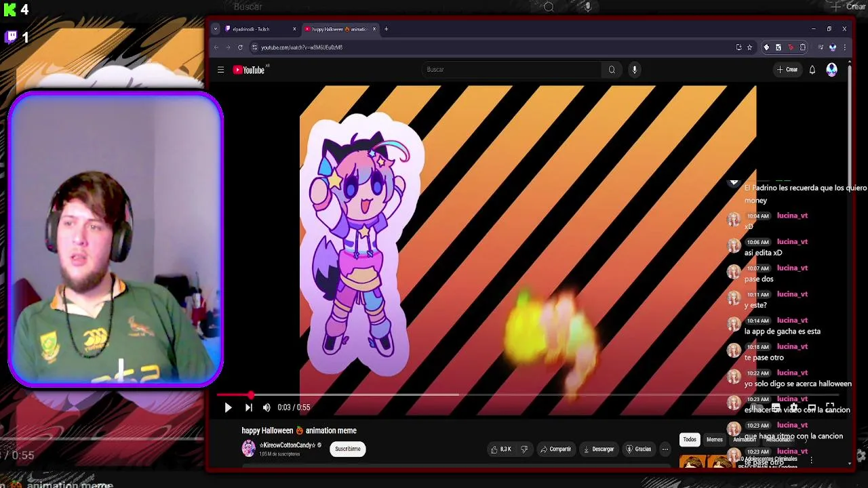This screenshot has height=488, width=868.
Task: Open the KireowCottonCandy channel name link
Action: (x=288, y=445)
